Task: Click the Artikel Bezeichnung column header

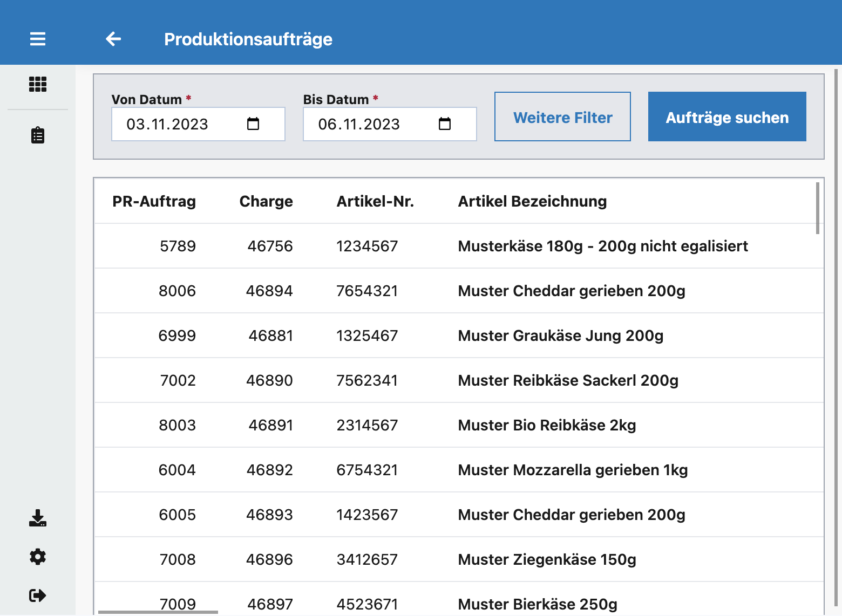Action: tap(532, 201)
